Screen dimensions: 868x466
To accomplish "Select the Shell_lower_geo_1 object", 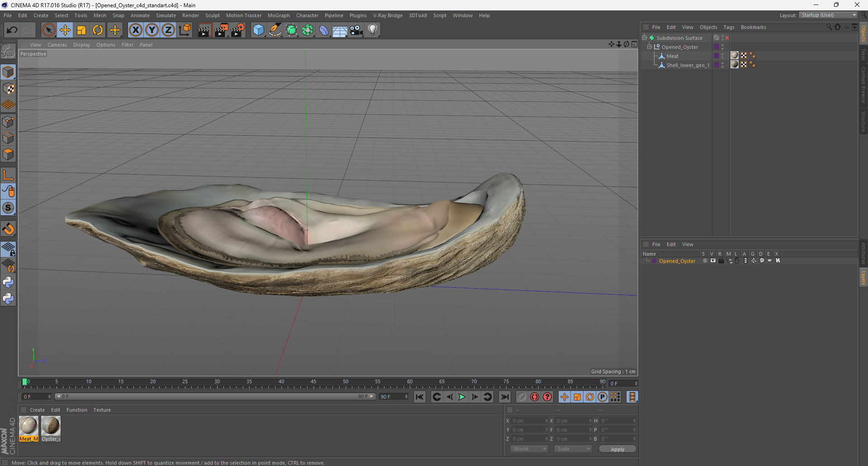I will [x=688, y=65].
